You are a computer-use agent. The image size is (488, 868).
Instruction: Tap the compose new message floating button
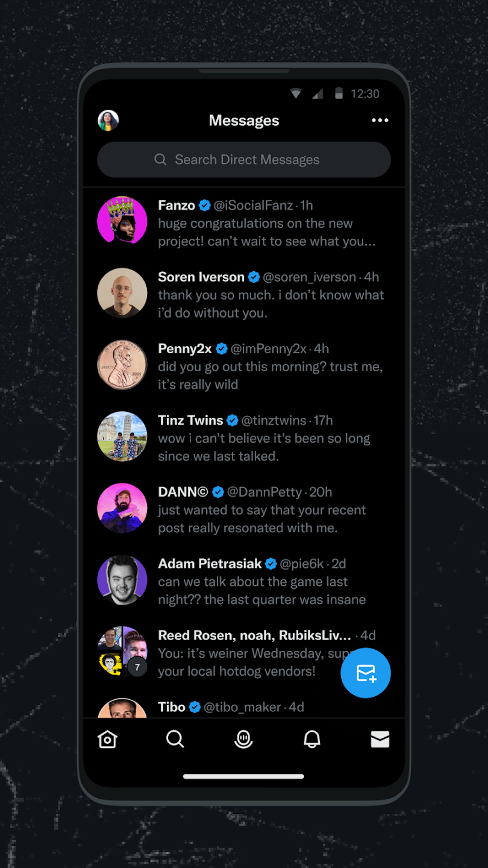click(x=366, y=673)
